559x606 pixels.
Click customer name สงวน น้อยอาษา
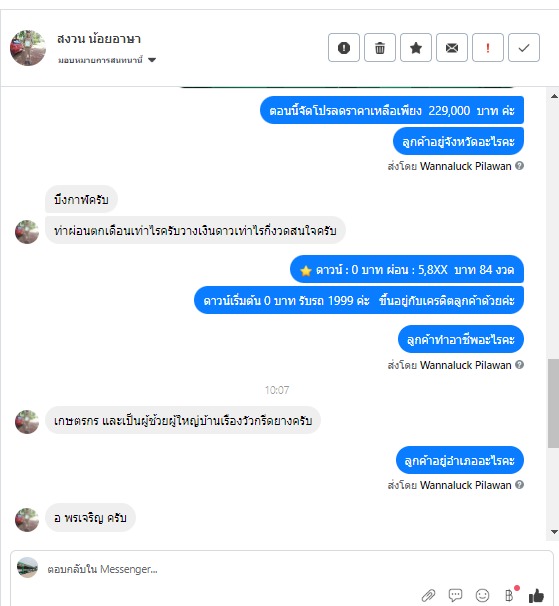tap(99, 39)
